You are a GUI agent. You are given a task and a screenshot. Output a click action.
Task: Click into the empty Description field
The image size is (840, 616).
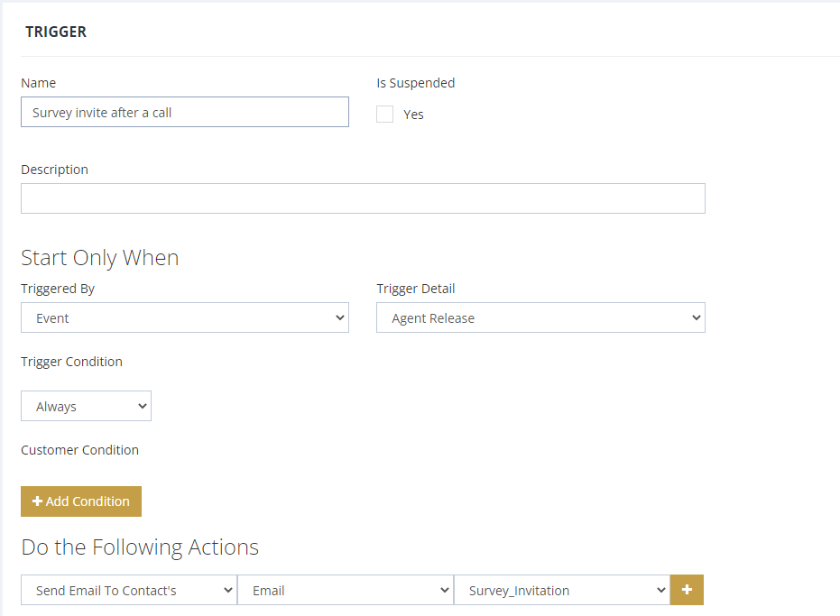click(x=363, y=198)
